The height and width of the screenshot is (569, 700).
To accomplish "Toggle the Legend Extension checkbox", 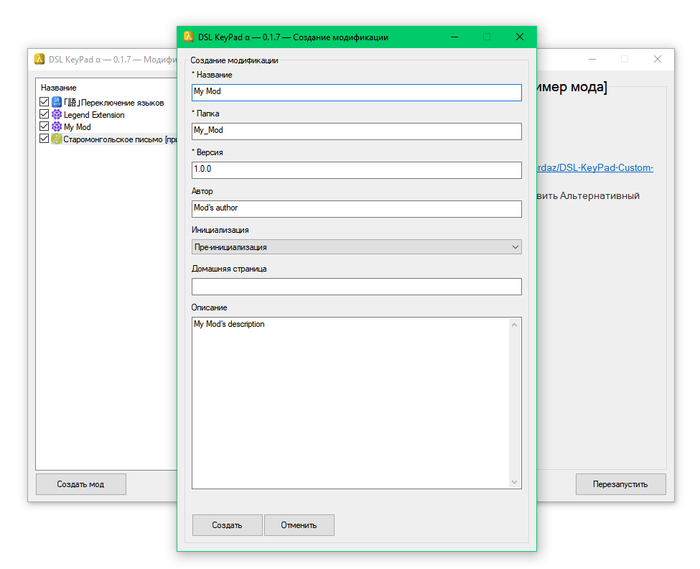I will coord(44,115).
